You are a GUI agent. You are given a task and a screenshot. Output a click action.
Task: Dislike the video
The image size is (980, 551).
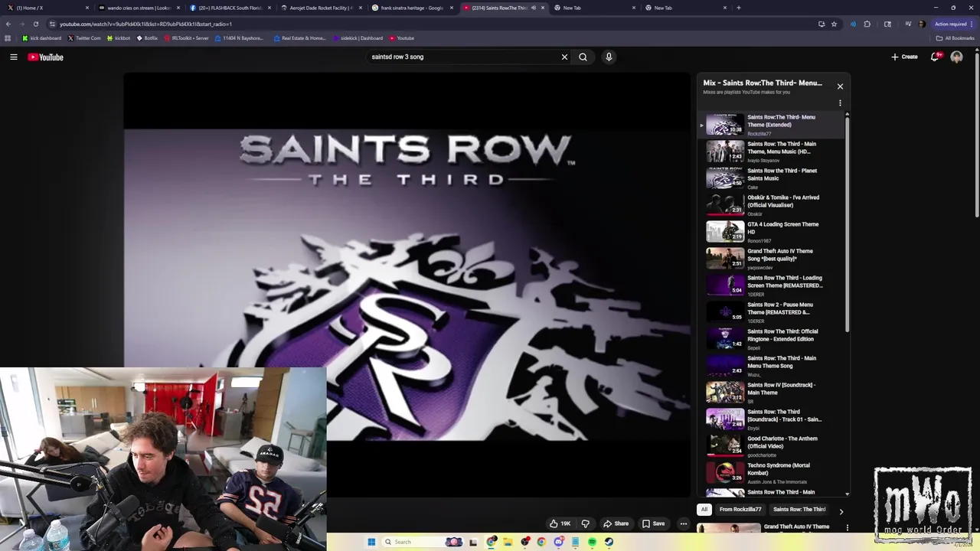coord(586,523)
